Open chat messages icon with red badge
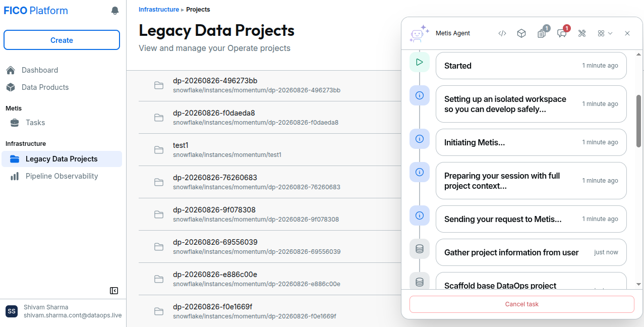The width and height of the screenshot is (644, 327). coord(562,33)
